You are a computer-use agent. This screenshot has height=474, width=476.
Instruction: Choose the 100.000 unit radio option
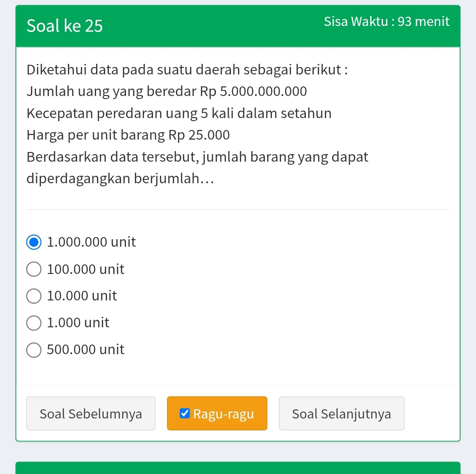click(34, 269)
